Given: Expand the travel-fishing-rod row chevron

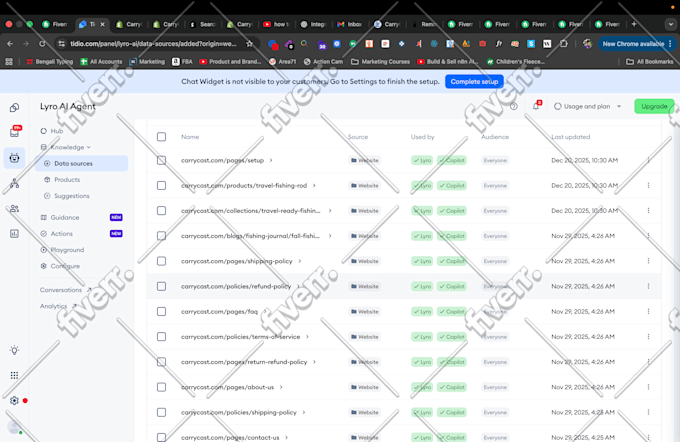Looking at the screenshot, I should click(x=314, y=185).
